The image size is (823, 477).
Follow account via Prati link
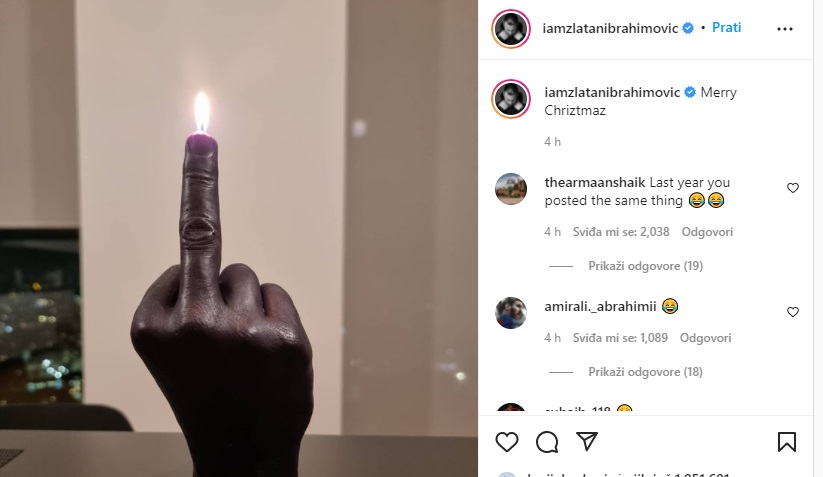(726, 28)
